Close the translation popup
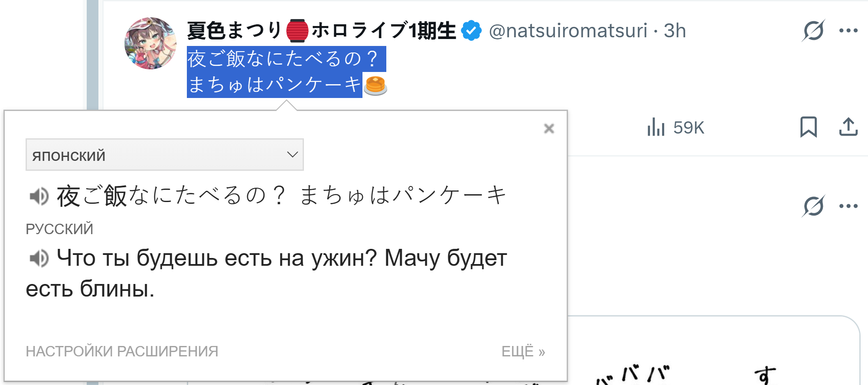Screen dimensions: 868x385 [x=549, y=128]
